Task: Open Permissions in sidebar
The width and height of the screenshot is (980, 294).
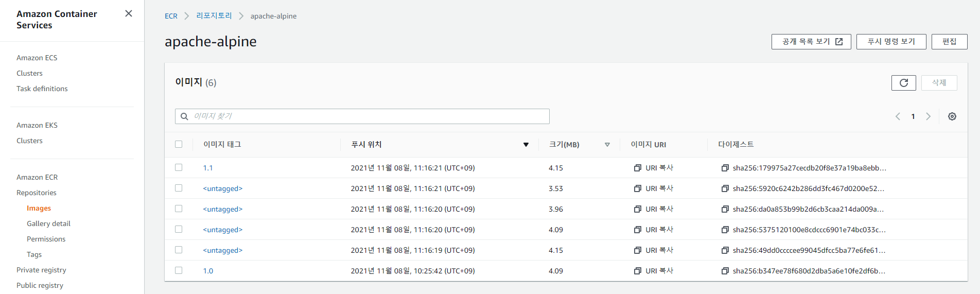Action: [46, 239]
